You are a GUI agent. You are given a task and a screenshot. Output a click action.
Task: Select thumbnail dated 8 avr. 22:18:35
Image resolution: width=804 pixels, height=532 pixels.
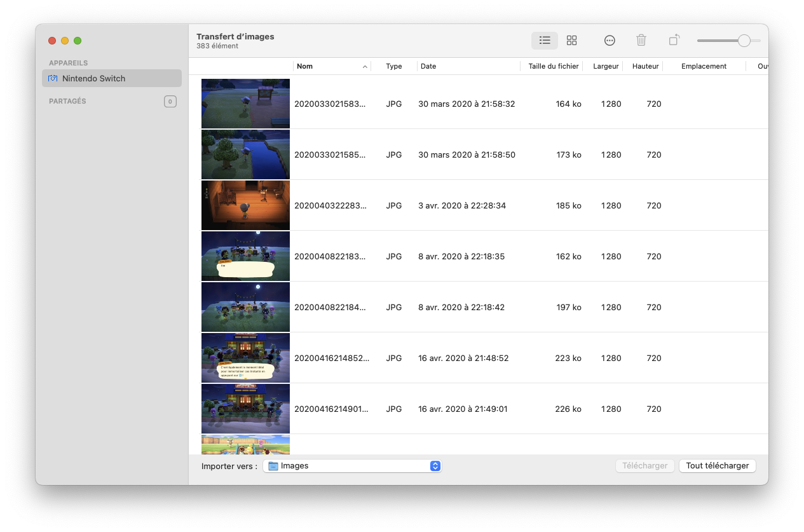pyautogui.click(x=245, y=256)
